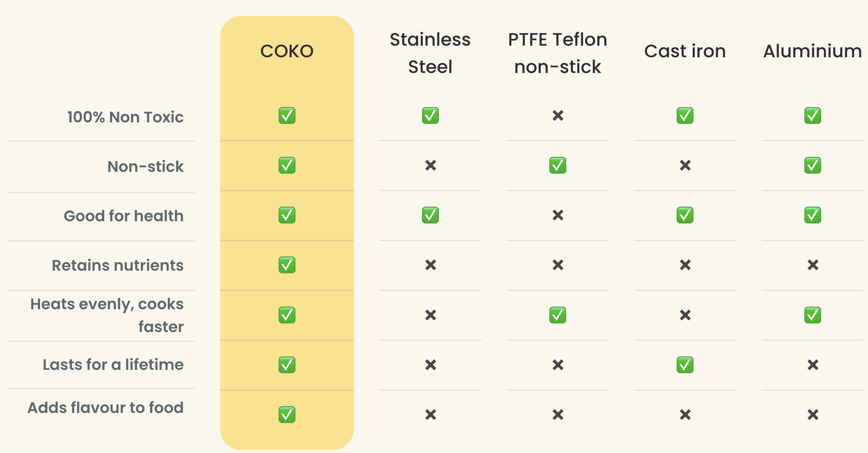Click Aluminium's Heats evenly green checkmark
Screen dimensions: 868x453
(x=813, y=315)
